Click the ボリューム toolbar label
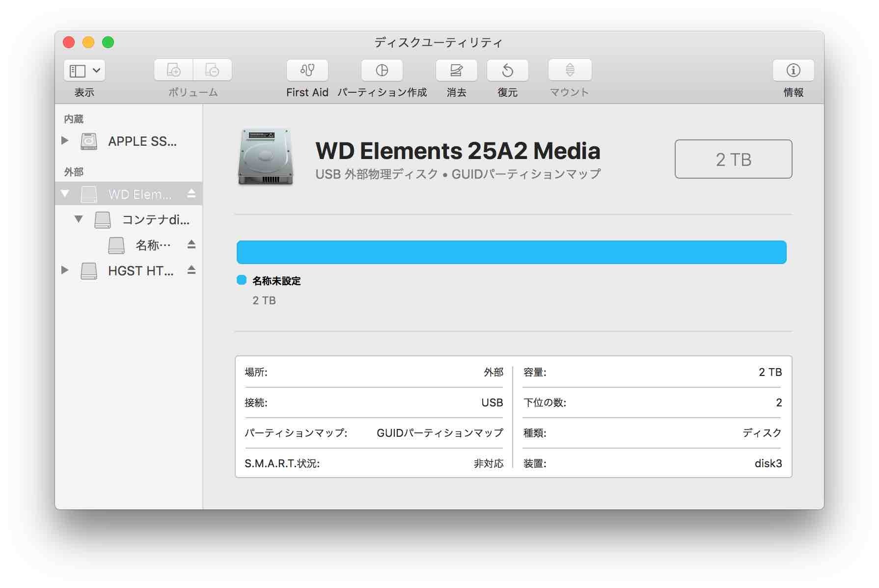 point(193,92)
